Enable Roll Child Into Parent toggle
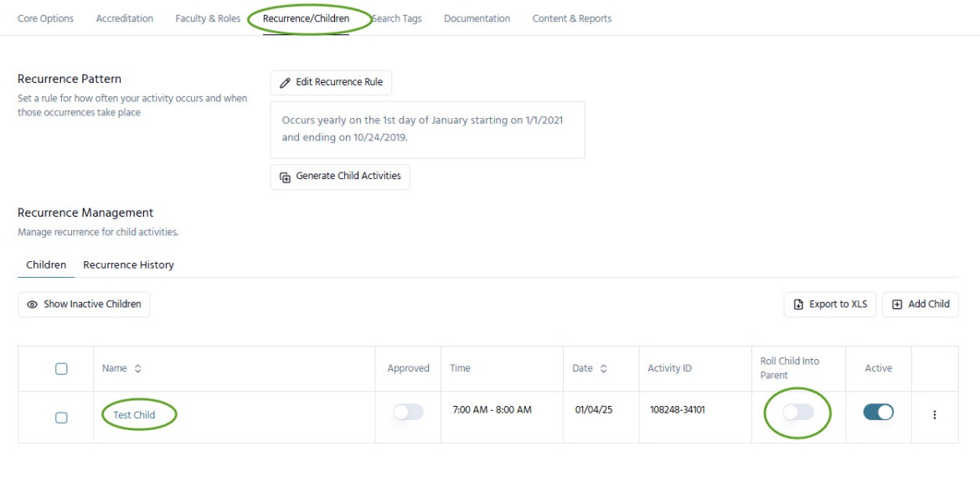 point(797,412)
